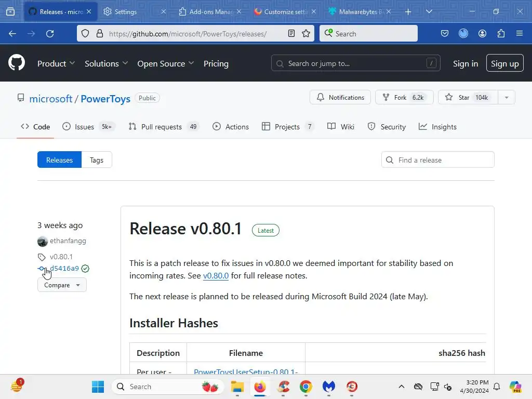Open the widgets icon on the taskbar

tap(16, 386)
